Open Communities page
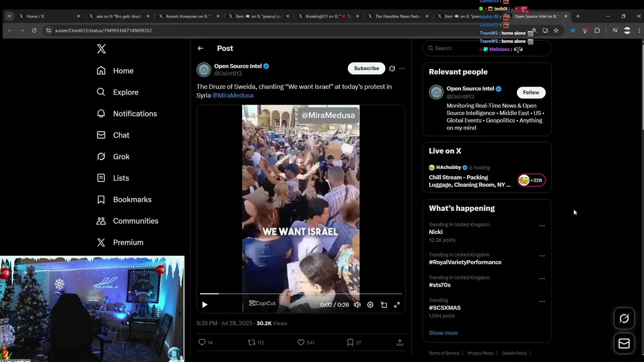 pos(128,221)
